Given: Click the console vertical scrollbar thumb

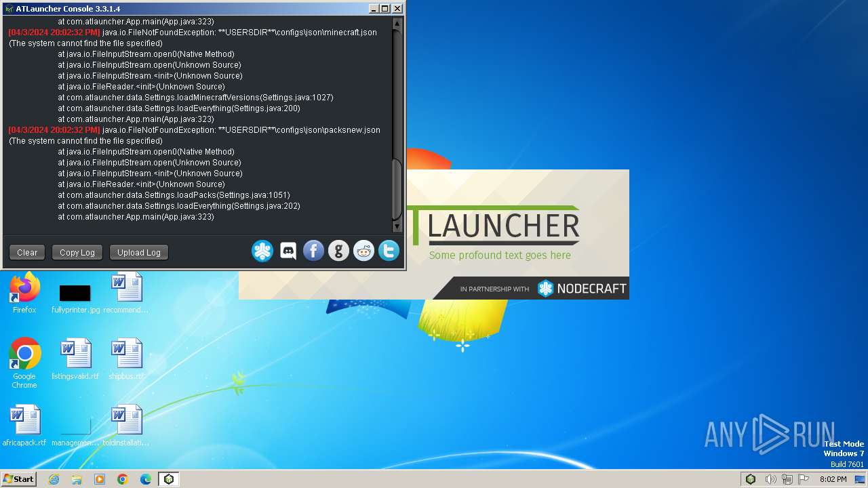Looking at the screenshot, I should pos(397,190).
